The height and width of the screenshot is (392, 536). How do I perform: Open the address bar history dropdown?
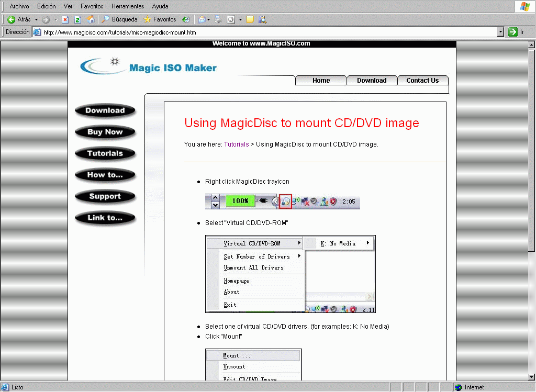click(501, 31)
